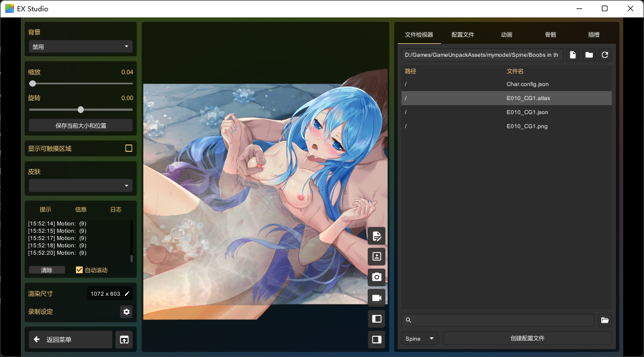
Task: Click the [15:52:17] Motion log entry
Action: click(x=57, y=238)
